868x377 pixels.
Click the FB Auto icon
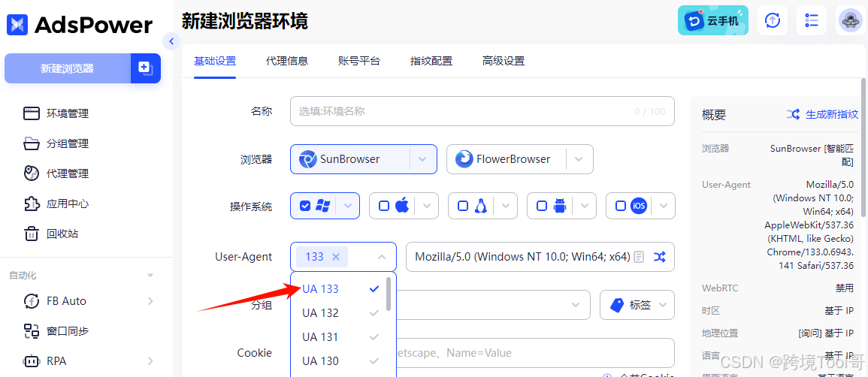[x=31, y=301]
